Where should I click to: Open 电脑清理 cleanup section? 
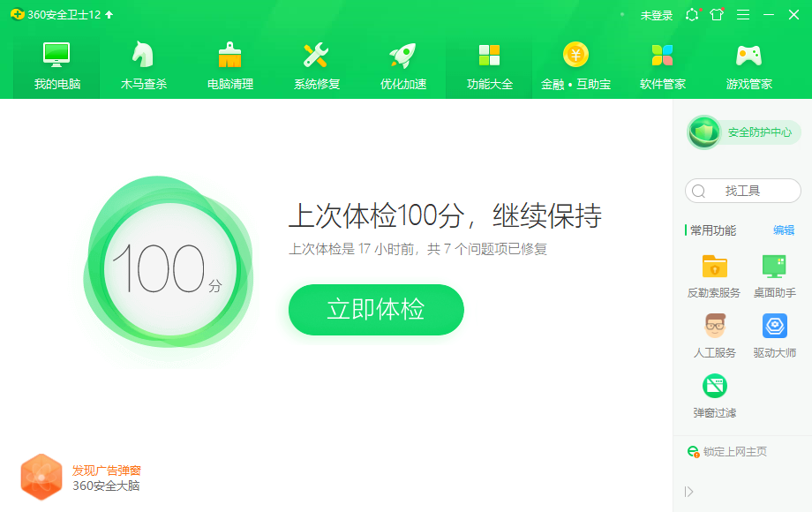point(230,65)
